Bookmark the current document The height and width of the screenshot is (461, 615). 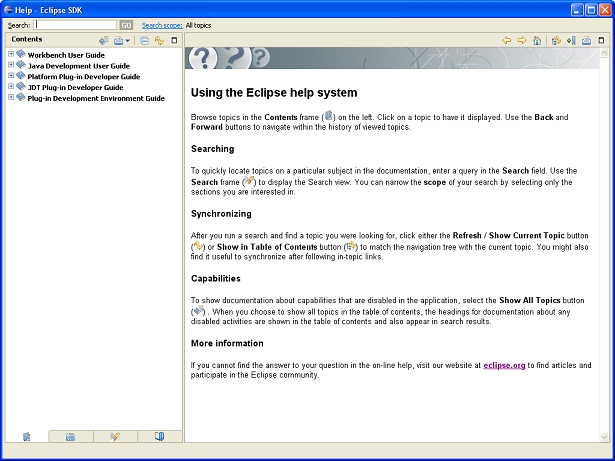[x=571, y=40]
